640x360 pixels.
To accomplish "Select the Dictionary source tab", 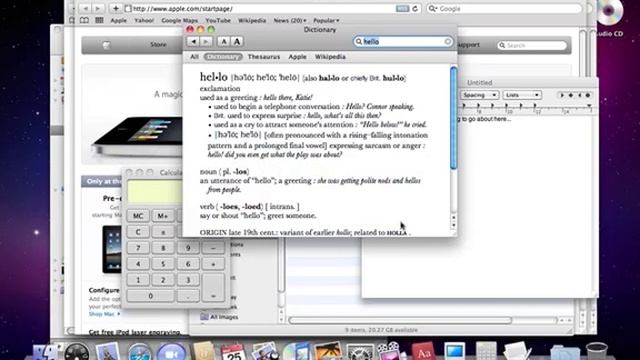I will click(x=223, y=57).
